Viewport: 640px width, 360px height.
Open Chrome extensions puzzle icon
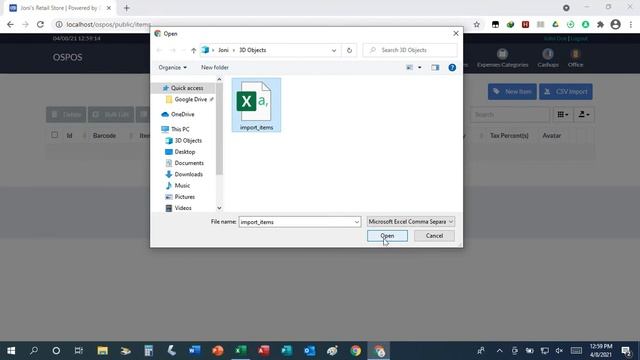click(600, 24)
